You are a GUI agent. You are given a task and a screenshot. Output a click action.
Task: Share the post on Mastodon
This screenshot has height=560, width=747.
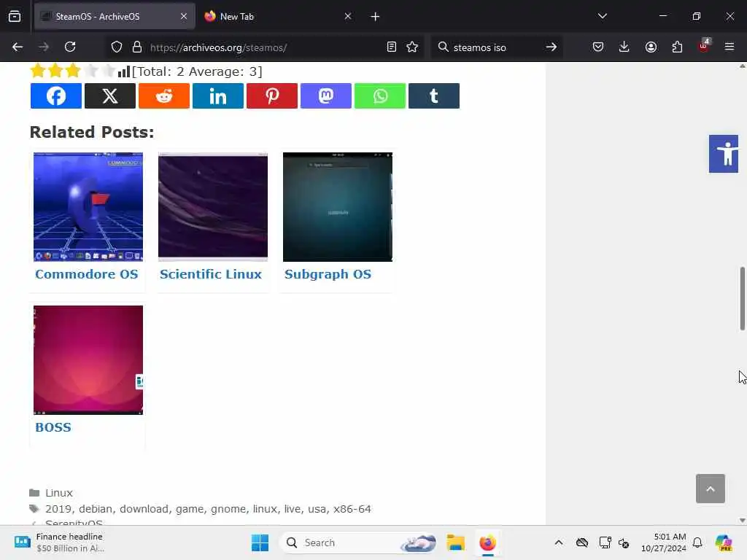pyautogui.click(x=326, y=96)
